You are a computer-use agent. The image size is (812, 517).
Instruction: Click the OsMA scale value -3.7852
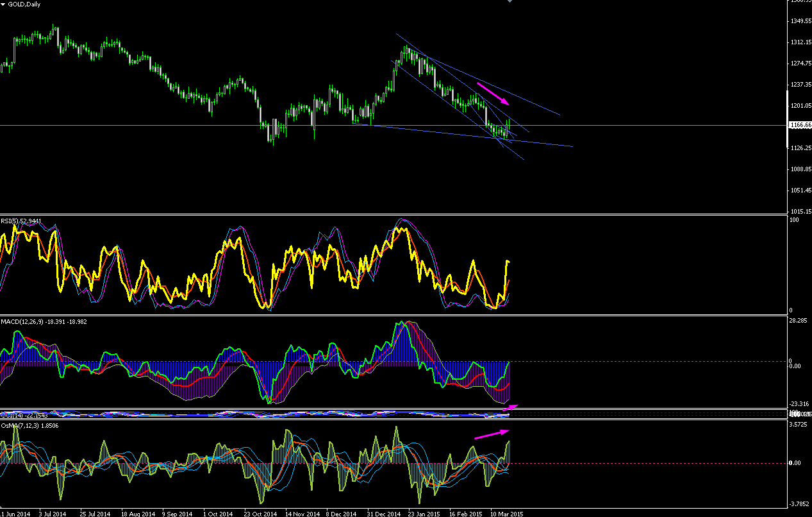click(x=800, y=504)
